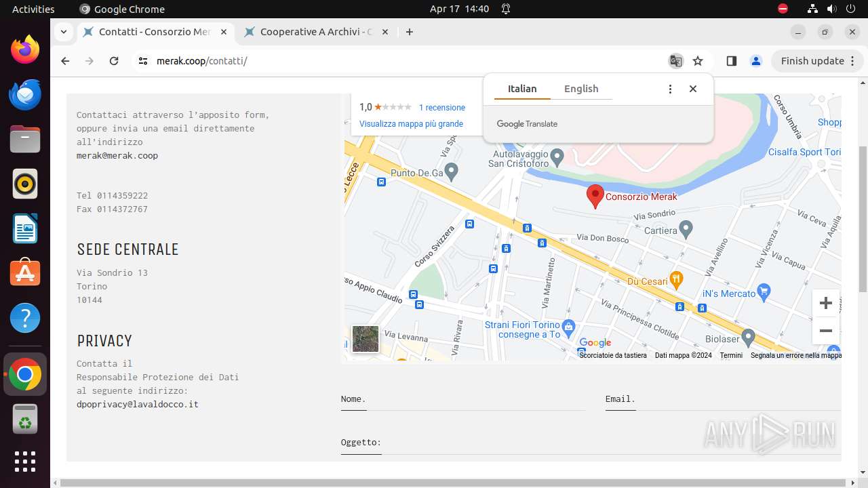Click iN's Mercato shopping marker
868x488 pixels.
click(764, 292)
